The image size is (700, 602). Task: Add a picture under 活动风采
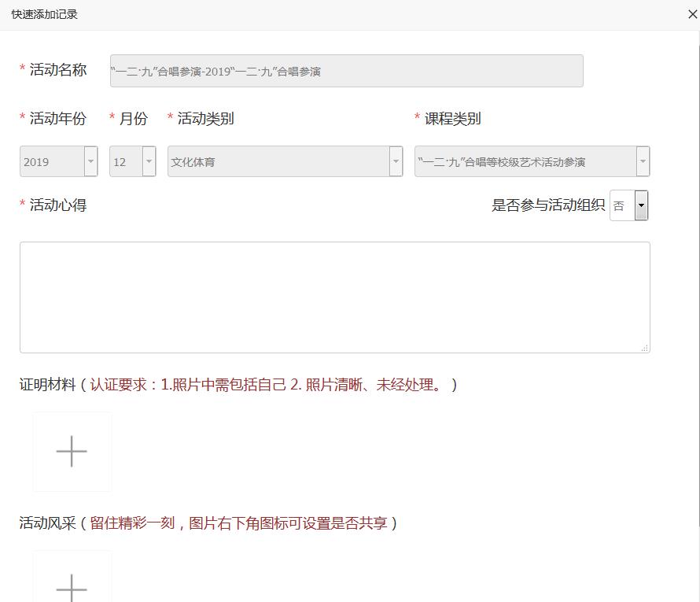(x=72, y=582)
